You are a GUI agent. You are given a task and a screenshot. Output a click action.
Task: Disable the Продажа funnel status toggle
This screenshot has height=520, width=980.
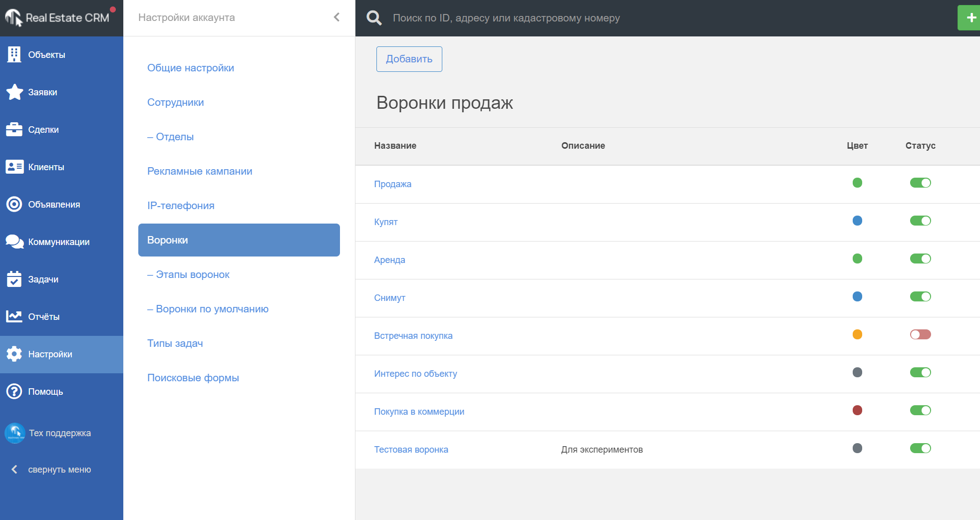(x=920, y=183)
